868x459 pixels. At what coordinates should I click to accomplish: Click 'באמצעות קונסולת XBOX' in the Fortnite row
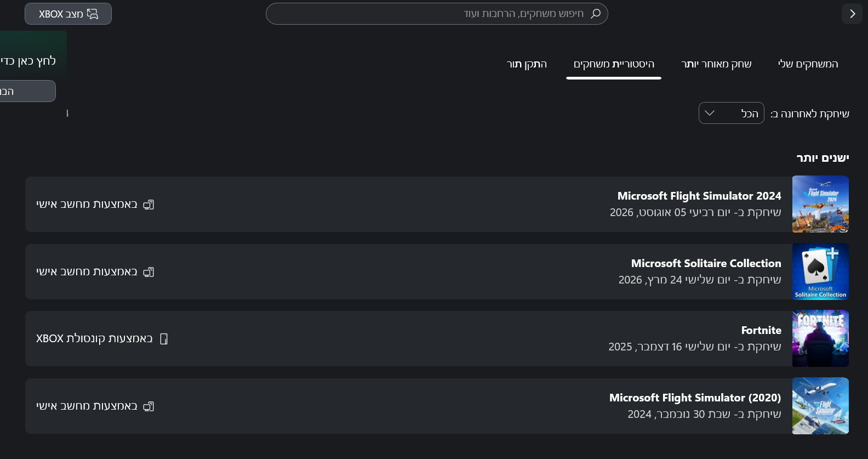pos(94,339)
